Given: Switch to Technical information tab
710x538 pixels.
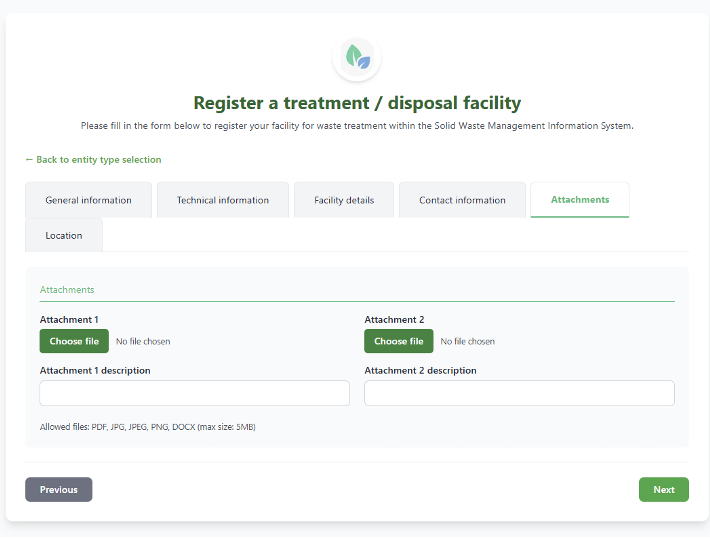Looking at the screenshot, I should point(223,200).
